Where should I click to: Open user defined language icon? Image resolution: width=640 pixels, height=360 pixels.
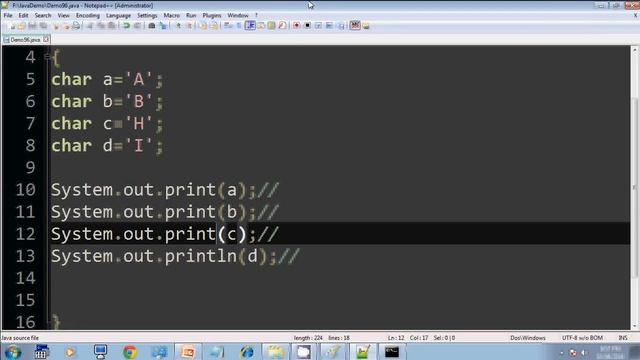[261, 26]
